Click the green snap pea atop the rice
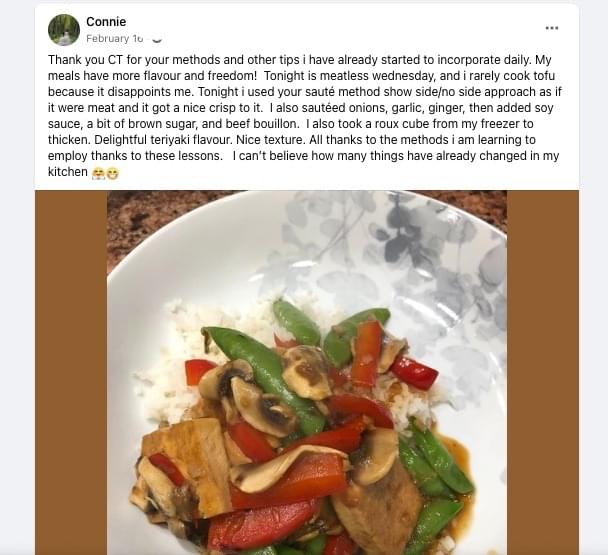The image size is (608, 555). (x=297, y=322)
